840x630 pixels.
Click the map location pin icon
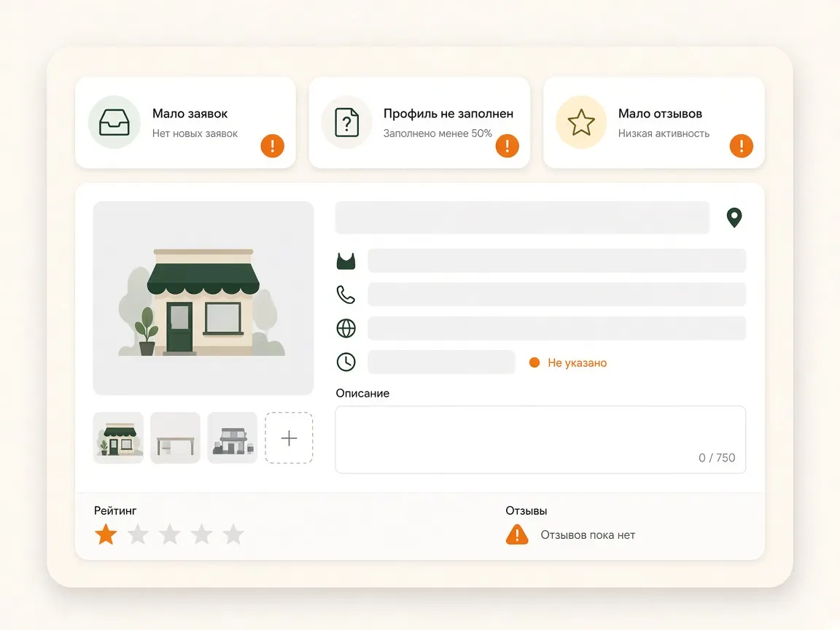(x=734, y=217)
